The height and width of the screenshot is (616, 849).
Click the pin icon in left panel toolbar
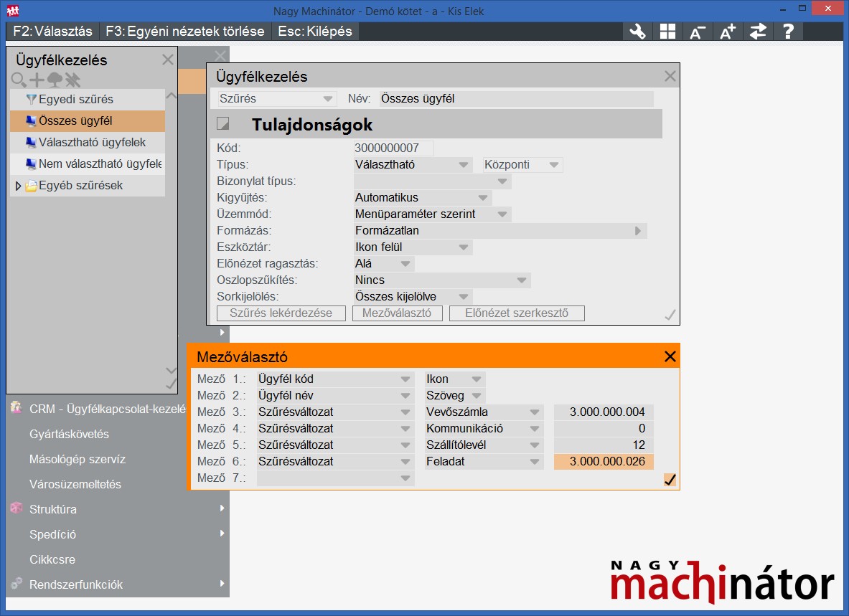(x=72, y=80)
